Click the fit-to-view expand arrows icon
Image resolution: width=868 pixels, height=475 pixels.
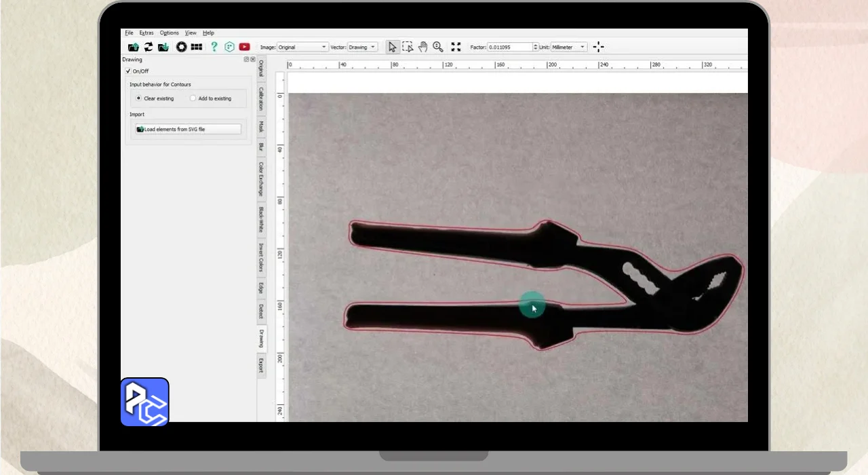456,47
